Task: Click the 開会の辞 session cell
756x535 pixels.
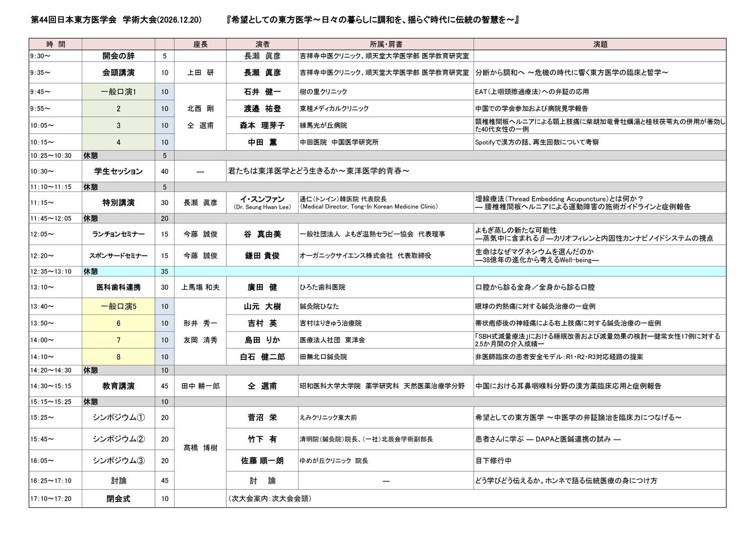Action: [119, 56]
